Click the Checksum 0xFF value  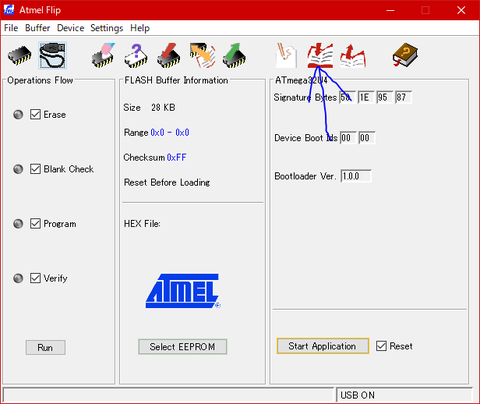click(176, 157)
